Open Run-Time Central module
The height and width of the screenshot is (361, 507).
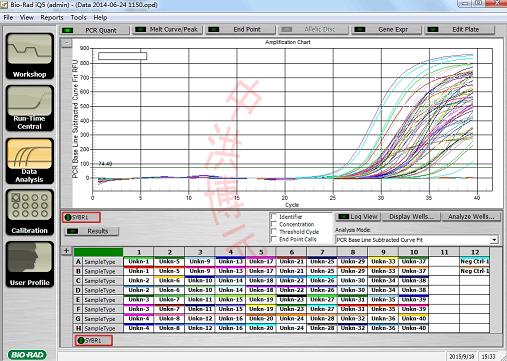[30, 108]
